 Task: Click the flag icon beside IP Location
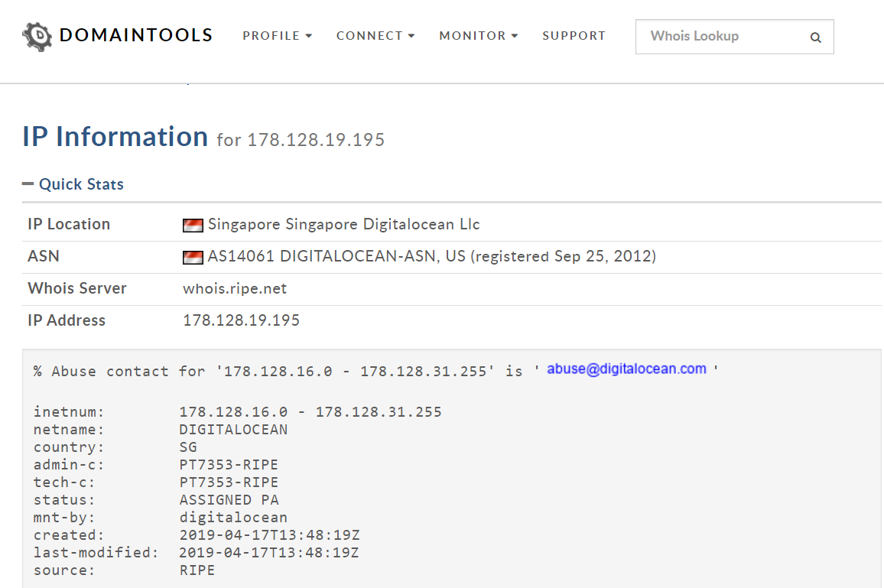[193, 225]
